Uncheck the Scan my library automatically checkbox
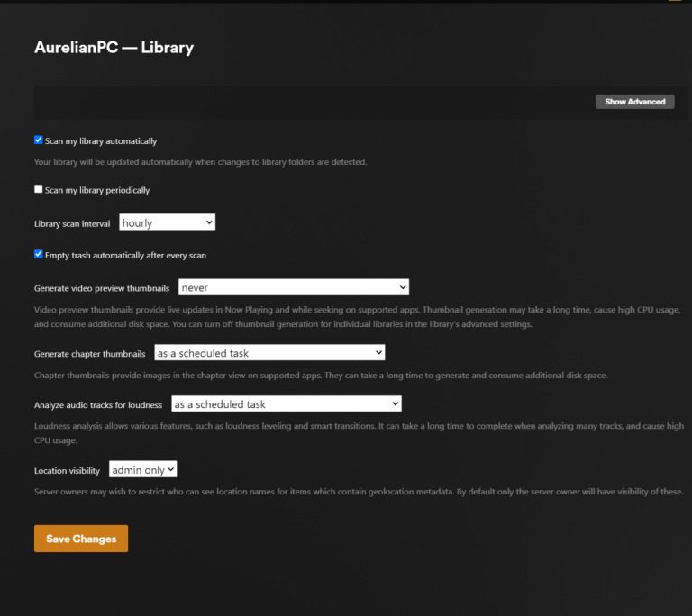 coord(39,140)
